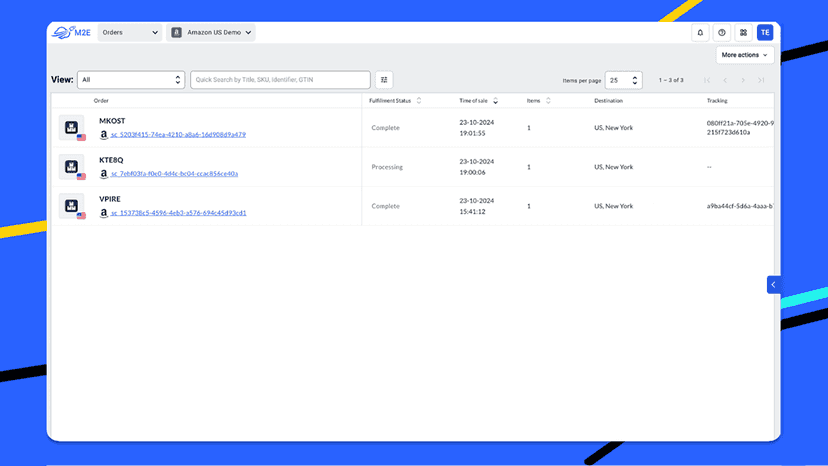Open the MKOST order ID link
Screen dimensions: 828x466
coord(178,135)
